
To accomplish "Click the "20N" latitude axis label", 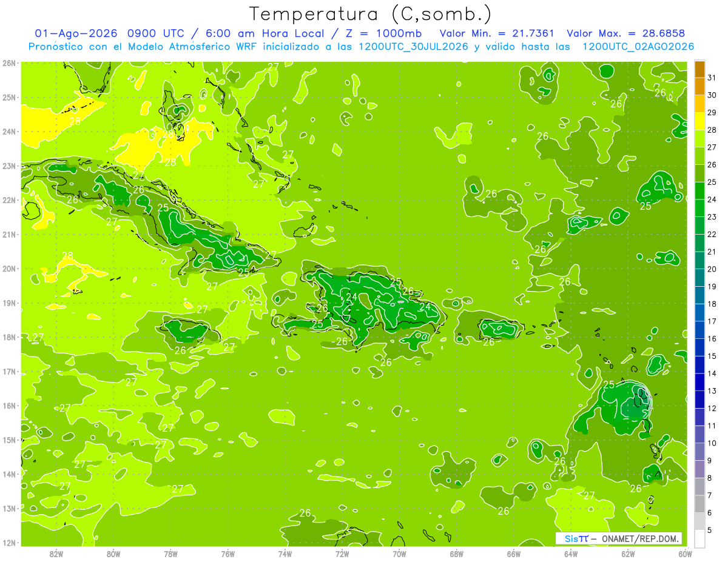I will (x=10, y=269).
